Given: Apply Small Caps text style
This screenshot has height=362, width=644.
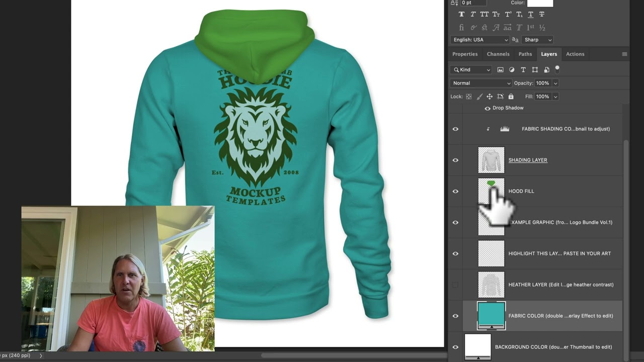Looking at the screenshot, I should (496, 15).
